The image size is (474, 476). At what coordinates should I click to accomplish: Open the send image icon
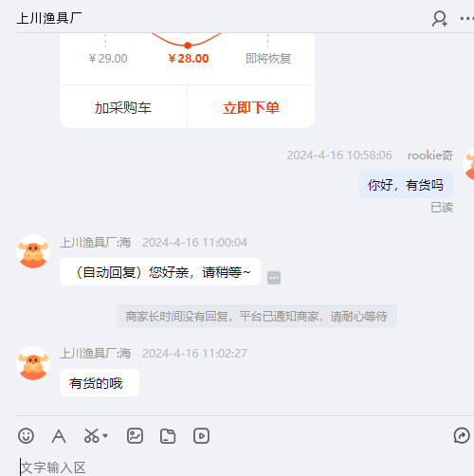pyautogui.click(x=135, y=436)
